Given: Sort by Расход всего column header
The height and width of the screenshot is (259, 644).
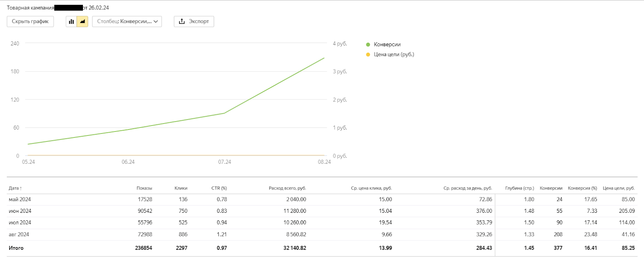Looking at the screenshot, I should coord(287,188).
